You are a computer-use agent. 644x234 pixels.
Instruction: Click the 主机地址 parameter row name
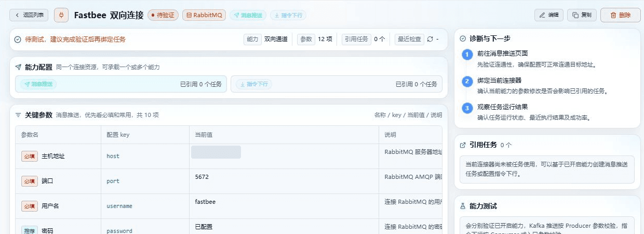click(53, 156)
